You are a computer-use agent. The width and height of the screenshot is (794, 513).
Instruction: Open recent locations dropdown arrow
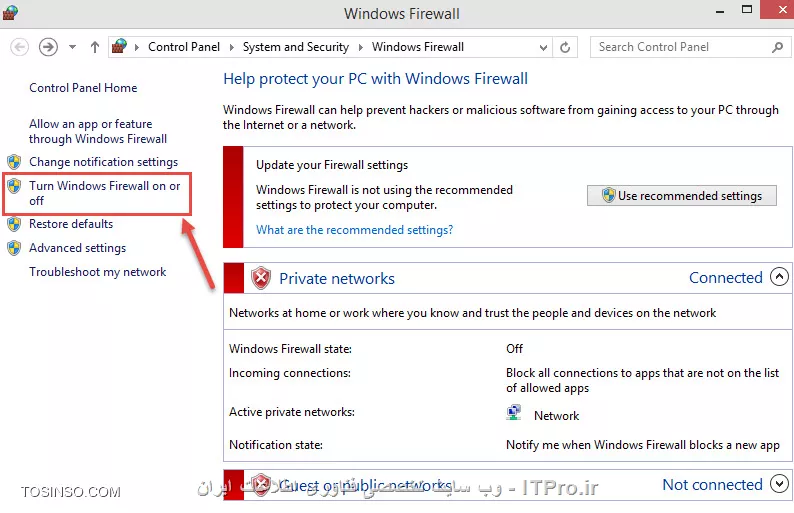[x=72, y=47]
